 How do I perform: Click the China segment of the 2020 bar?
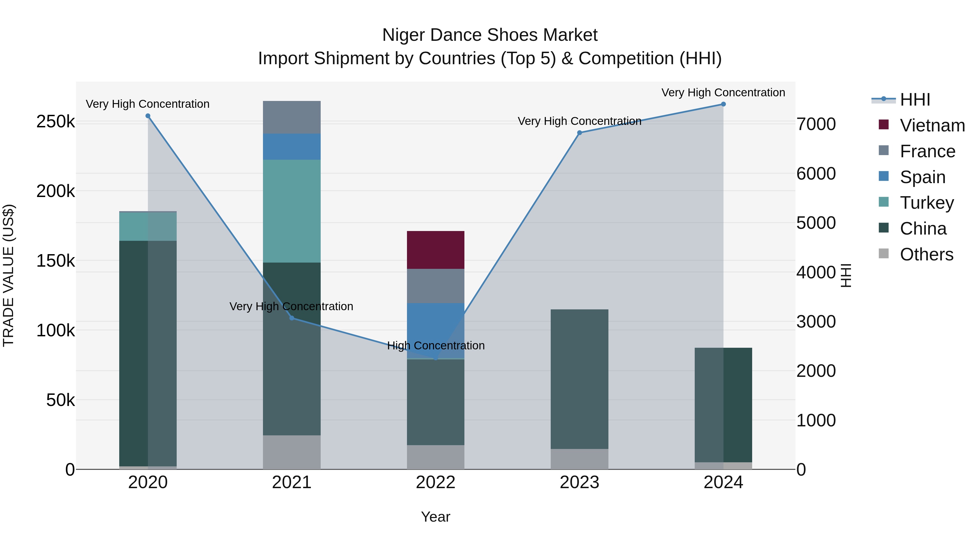click(x=148, y=354)
